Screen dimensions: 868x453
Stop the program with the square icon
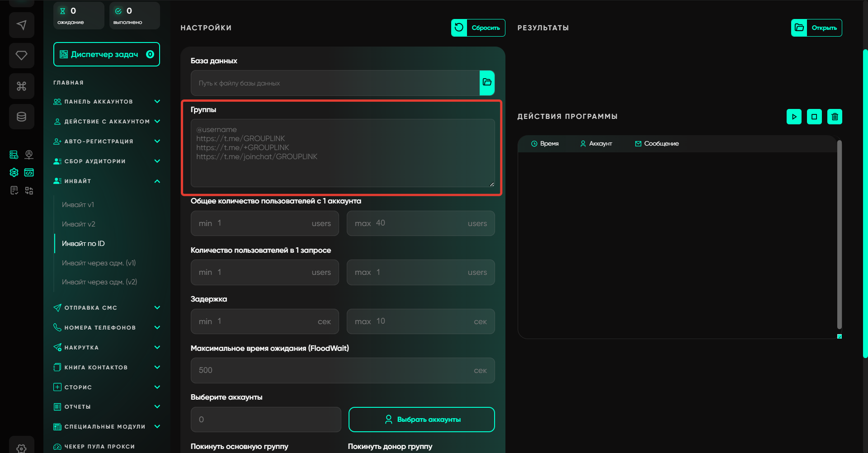point(814,117)
